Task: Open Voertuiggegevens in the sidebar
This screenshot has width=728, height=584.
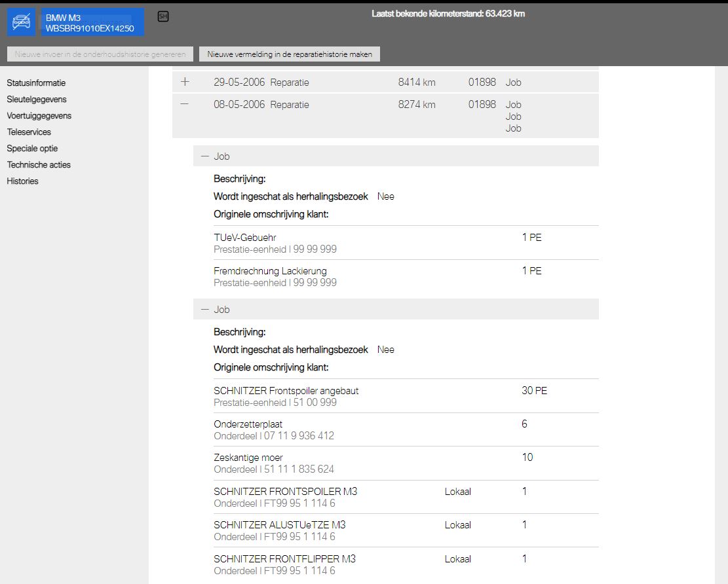Action: (39, 115)
